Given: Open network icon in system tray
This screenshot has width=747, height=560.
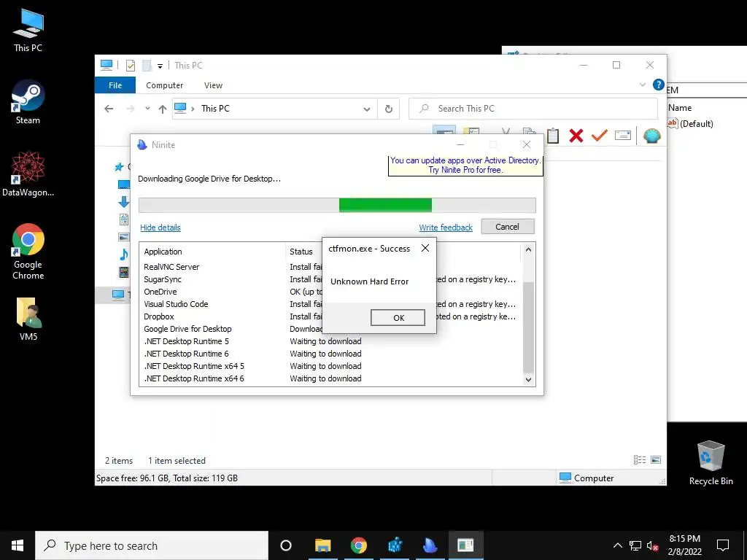Looking at the screenshot, I should click(635, 545).
